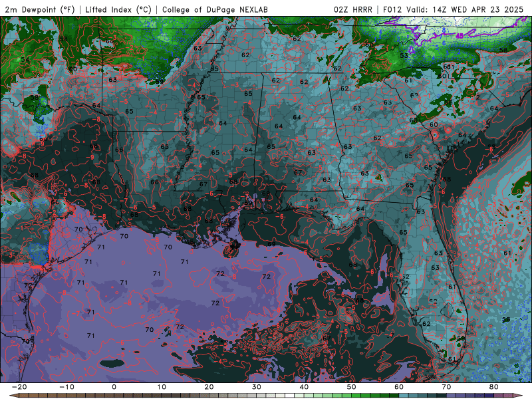This screenshot has width=532, height=399.
Task: Click the '70' label on color scale
Action: click(x=446, y=387)
